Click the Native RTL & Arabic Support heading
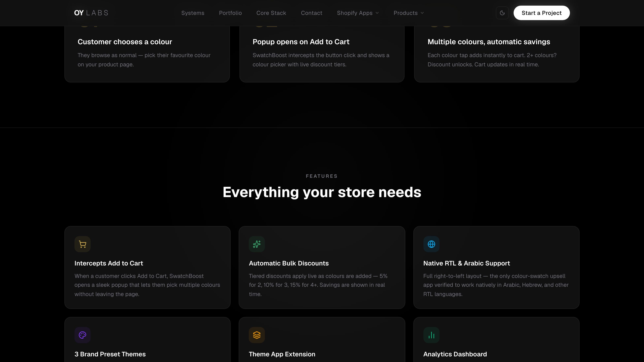The height and width of the screenshot is (362, 644). tap(466, 263)
